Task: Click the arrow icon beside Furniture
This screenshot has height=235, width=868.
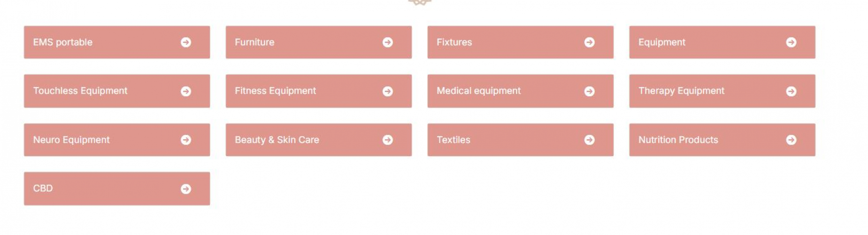Action: (388, 42)
